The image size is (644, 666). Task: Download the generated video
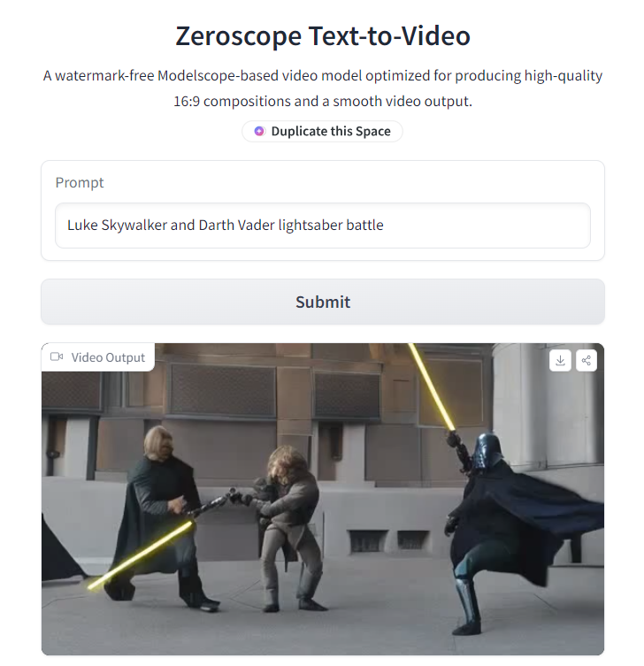pos(560,361)
